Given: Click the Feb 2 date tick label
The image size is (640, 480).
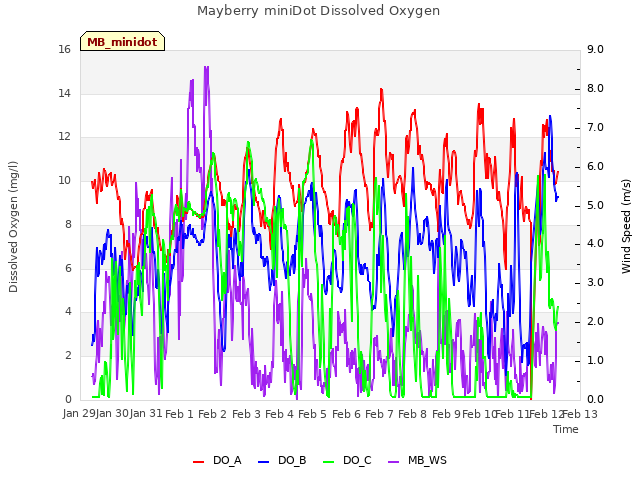Looking at the screenshot, I should click(212, 414).
